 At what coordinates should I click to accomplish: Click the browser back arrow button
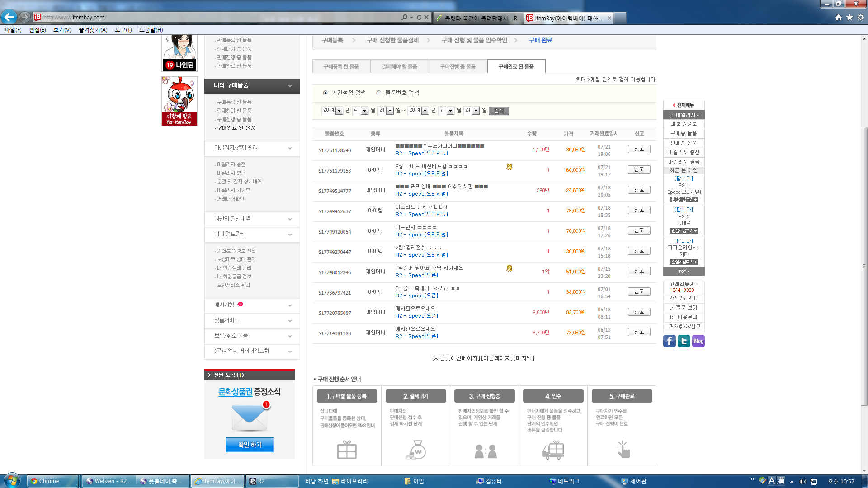tap(9, 17)
